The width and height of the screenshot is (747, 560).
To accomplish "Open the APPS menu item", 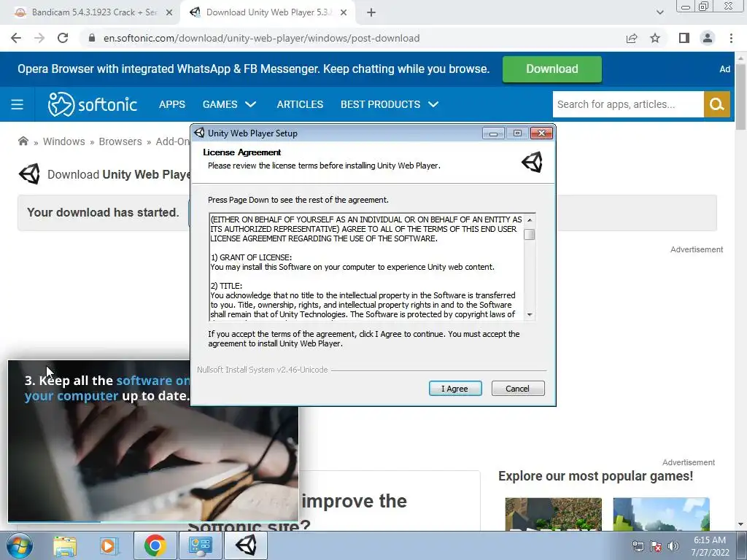I will click(172, 104).
